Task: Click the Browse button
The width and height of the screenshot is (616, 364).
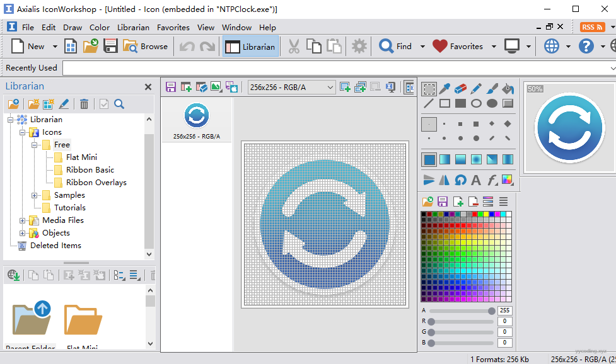Action: click(146, 47)
